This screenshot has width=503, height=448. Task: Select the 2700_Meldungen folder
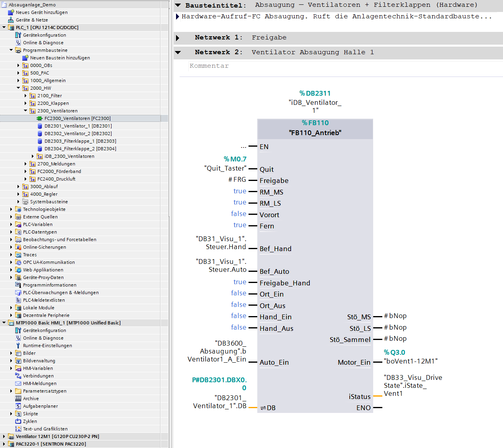click(x=56, y=164)
